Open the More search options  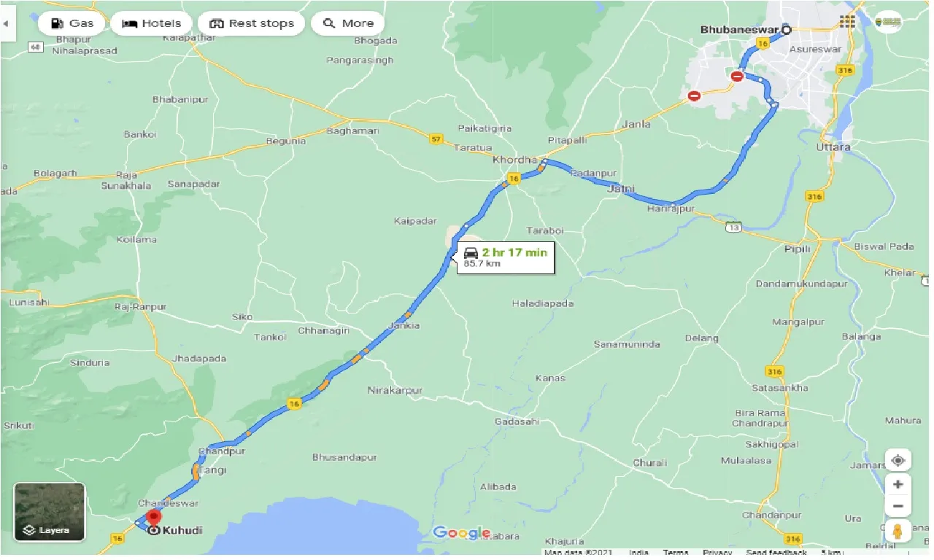point(348,23)
